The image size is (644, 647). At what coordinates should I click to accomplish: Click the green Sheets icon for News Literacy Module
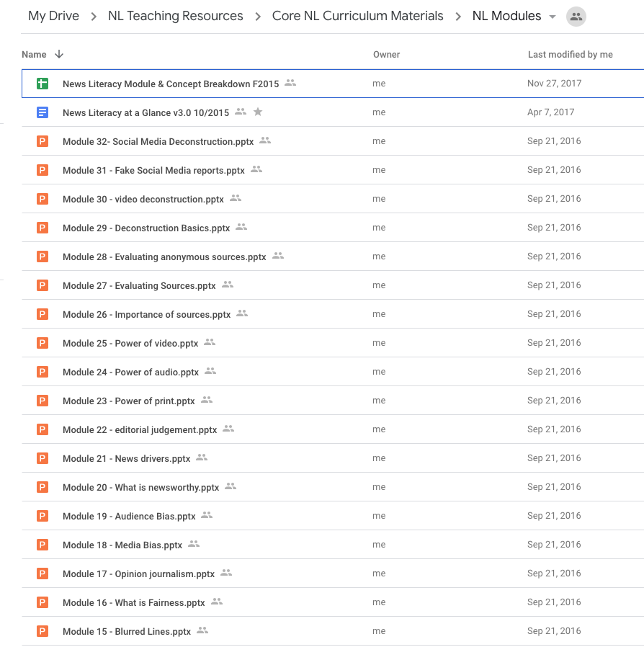click(x=43, y=84)
